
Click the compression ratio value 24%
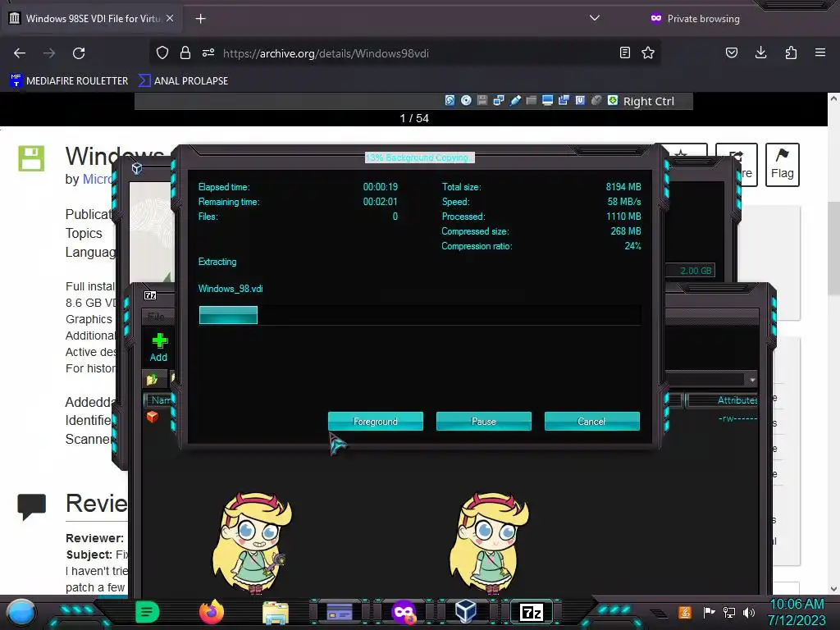(x=632, y=246)
